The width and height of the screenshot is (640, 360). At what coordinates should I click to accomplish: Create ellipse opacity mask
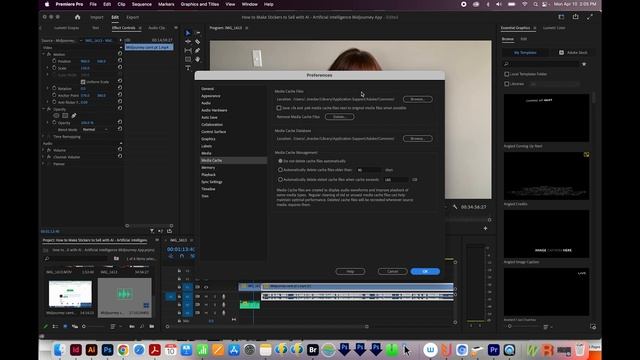[56, 116]
